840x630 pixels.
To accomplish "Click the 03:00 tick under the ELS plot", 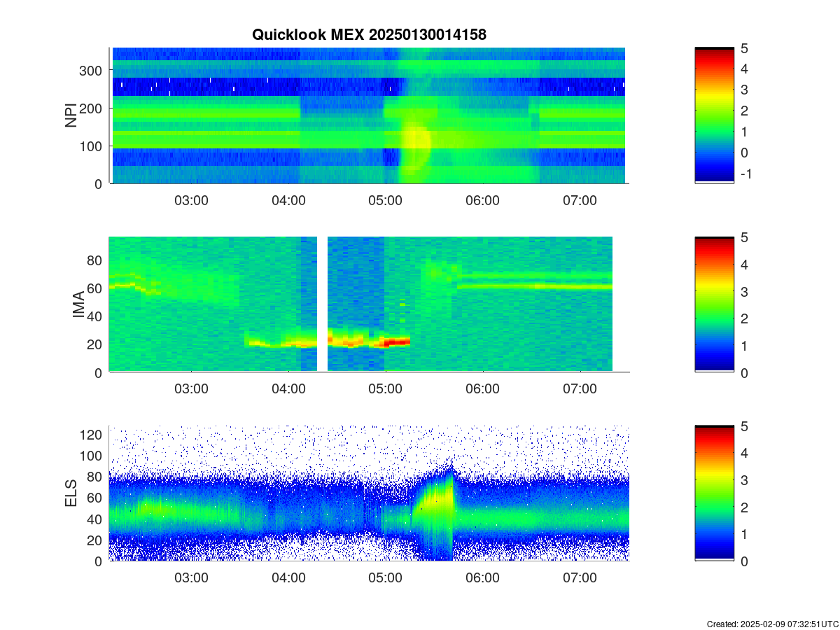I will (191, 578).
